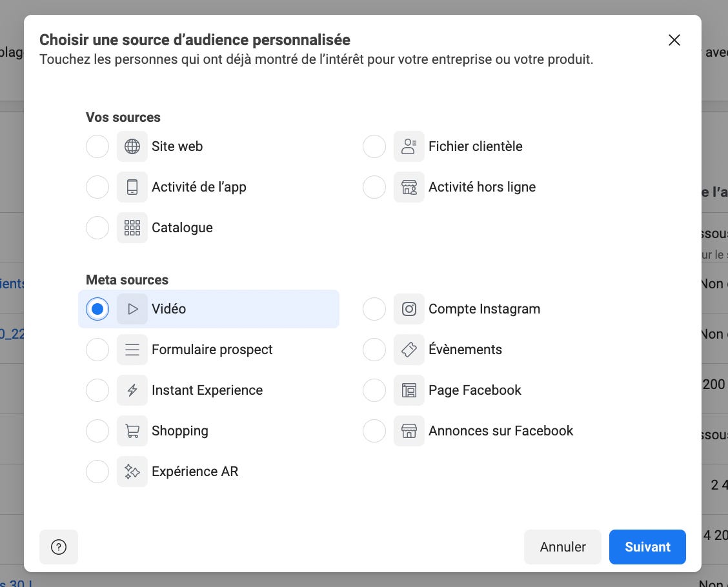
Task: Click the Instagram camera icon
Action: [409, 309]
